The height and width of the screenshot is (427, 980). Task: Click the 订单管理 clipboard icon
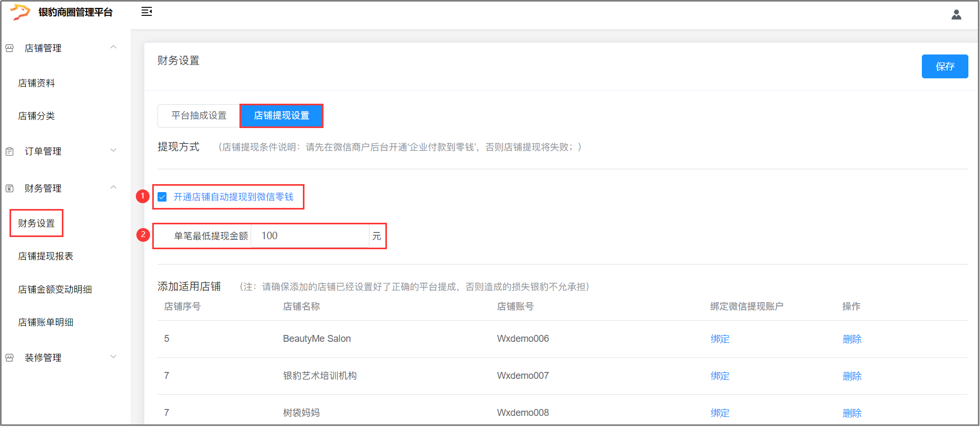(10, 151)
